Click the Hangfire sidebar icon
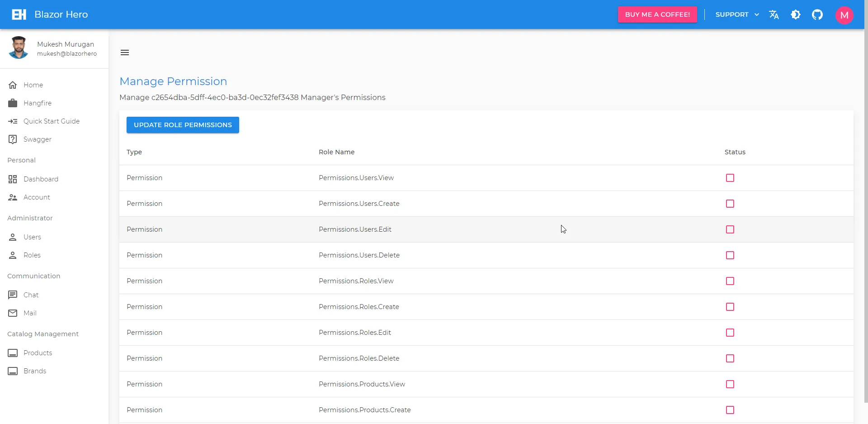 (13, 103)
